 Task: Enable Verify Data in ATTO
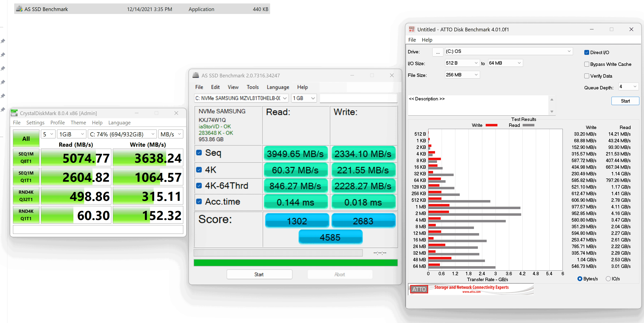pos(586,76)
